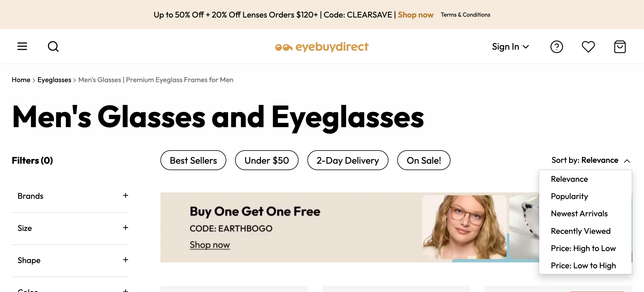The height and width of the screenshot is (292, 644).
Task: Enable the 2-Day Delivery filter
Action: click(348, 160)
